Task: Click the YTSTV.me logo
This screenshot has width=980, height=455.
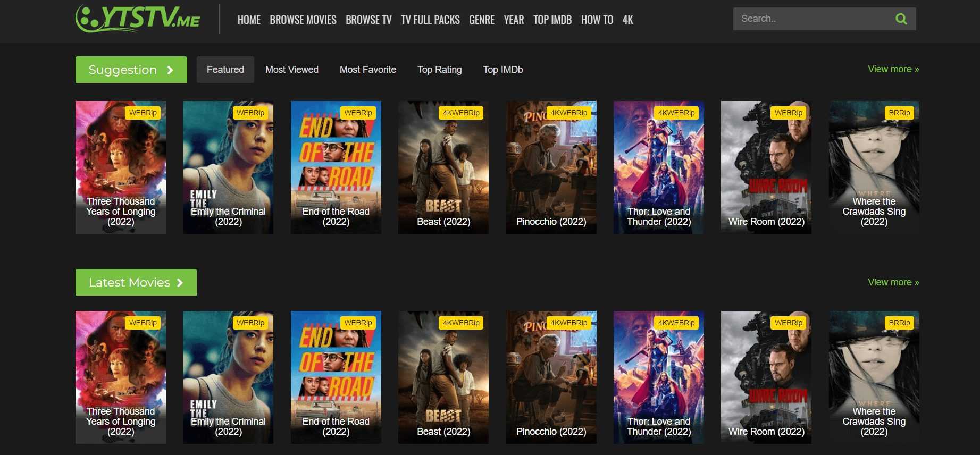Action: [138, 19]
